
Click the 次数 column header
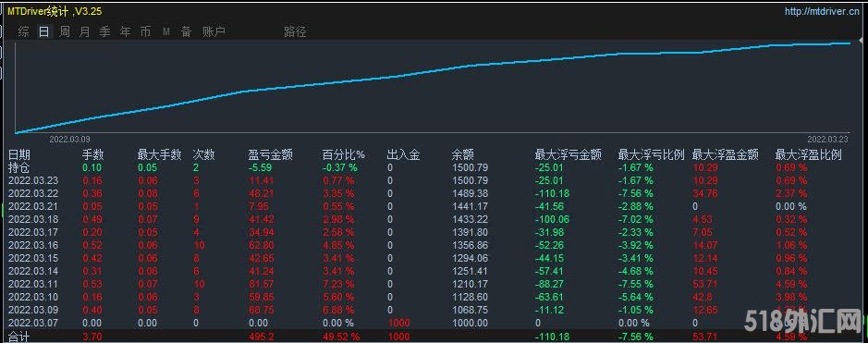pyautogui.click(x=203, y=155)
